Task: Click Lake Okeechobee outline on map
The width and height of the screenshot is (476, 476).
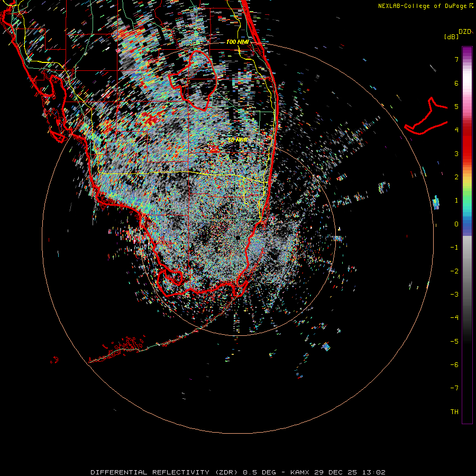Action: [193, 80]
